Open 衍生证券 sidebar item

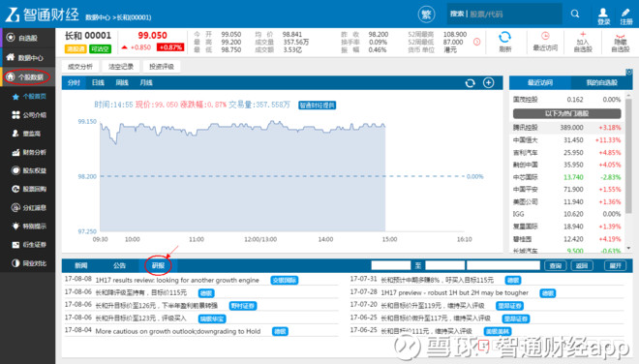(x=29, y=245)
